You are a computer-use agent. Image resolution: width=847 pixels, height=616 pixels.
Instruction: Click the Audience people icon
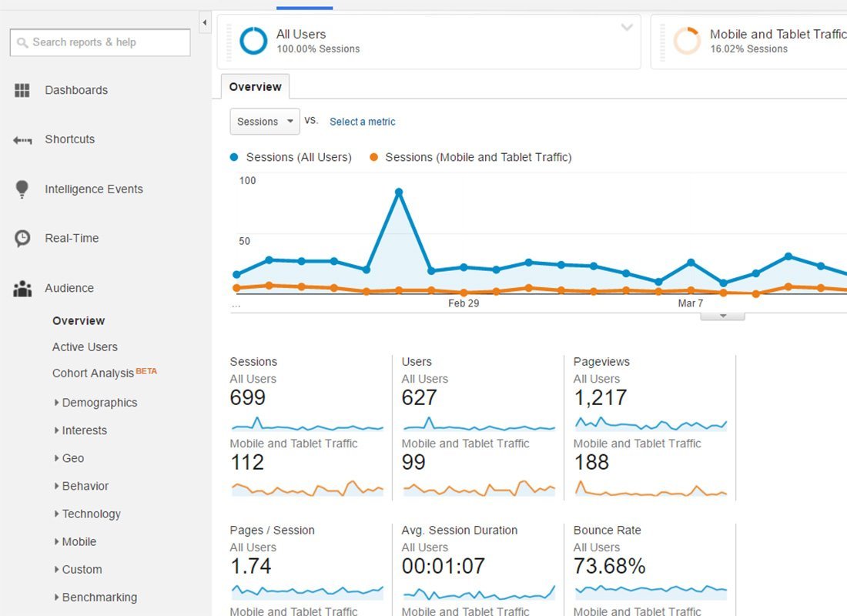(x=22, y=289)
